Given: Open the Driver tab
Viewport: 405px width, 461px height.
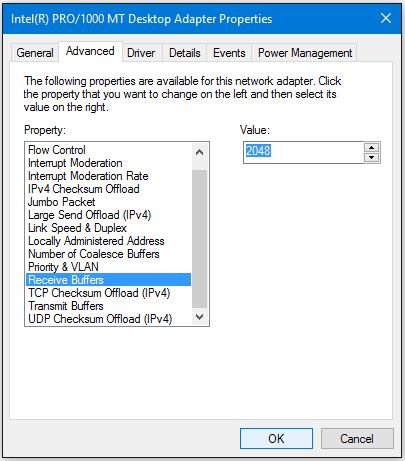Looking at the screenshot, I should click(141, 53).
